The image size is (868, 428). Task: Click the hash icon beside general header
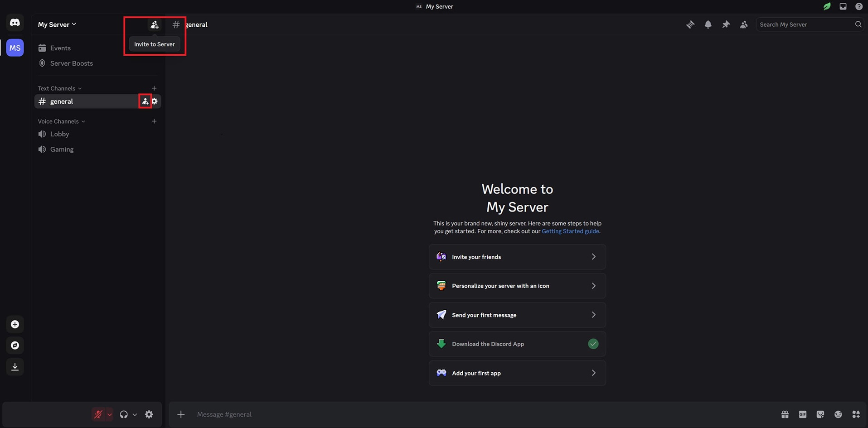point(176,24)
